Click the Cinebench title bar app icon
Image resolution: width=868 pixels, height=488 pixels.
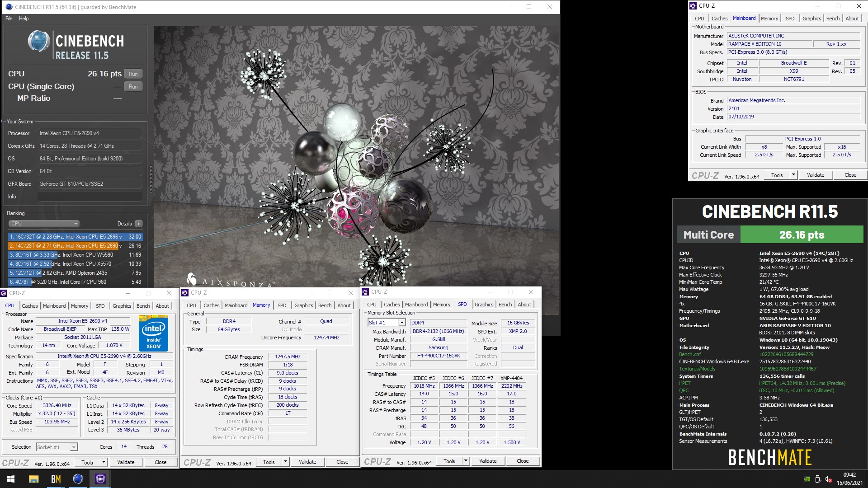[9, 7]
